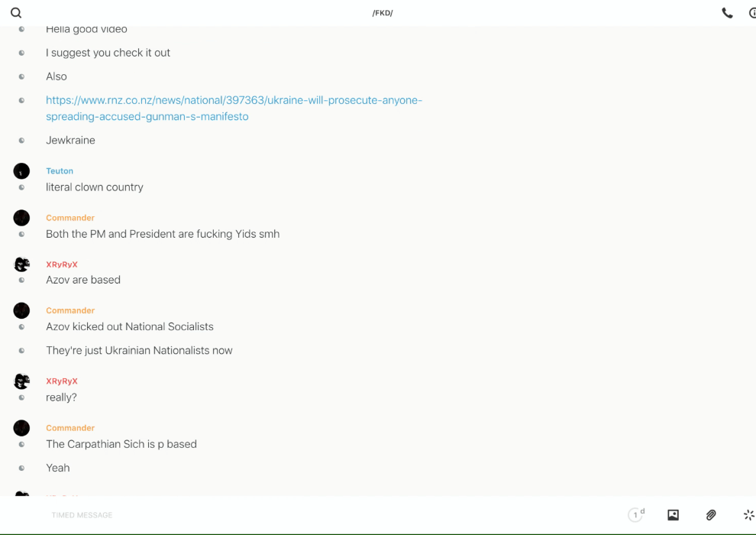Open the 1 day message timer

pyautogui.click(x=635, y=515)
